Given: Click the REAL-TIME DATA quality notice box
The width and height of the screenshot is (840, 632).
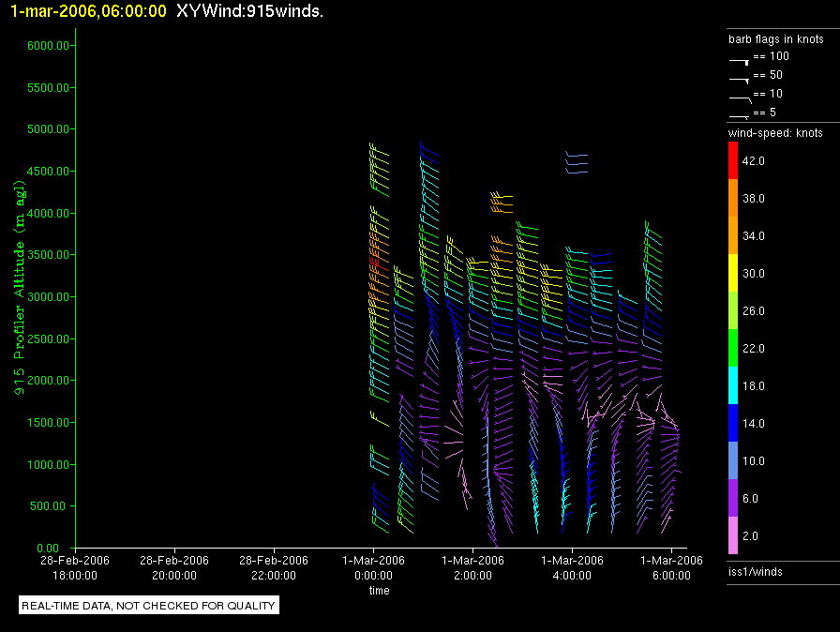Looking at the screenshot, I should 149,606.
